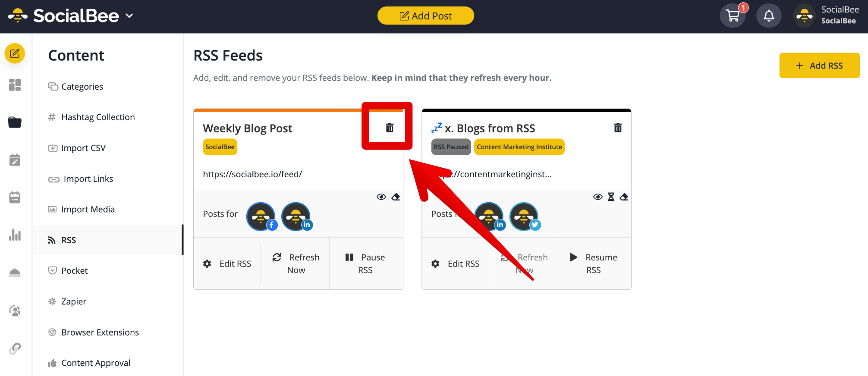This screenshot has height=376, width=868.
Task: Open the shopping cart
Action: coord(733,16)
